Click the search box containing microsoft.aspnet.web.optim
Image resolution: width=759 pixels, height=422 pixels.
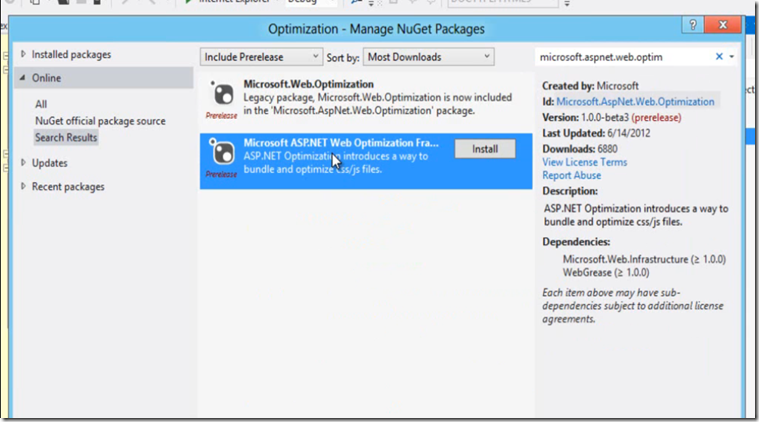tap(625, 57)
